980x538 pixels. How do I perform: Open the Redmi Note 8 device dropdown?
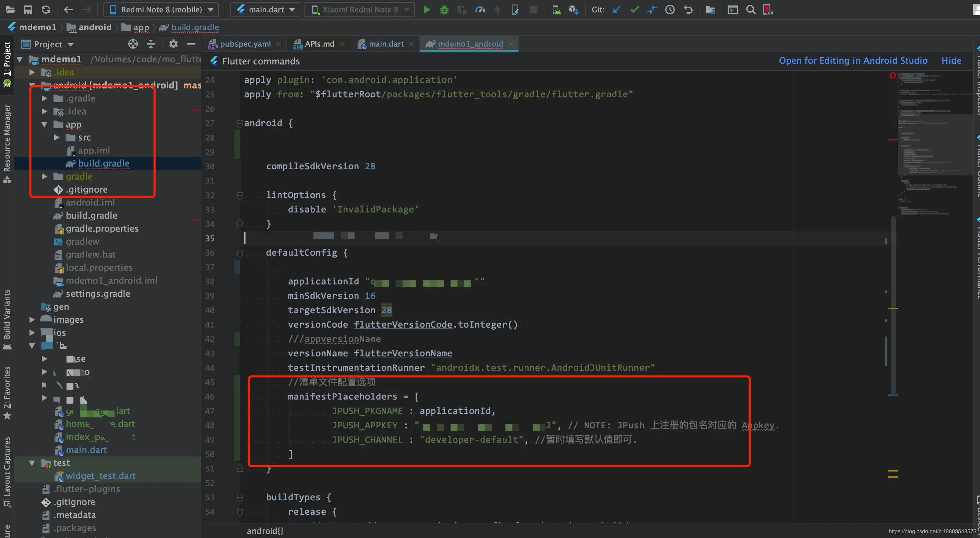click(161, 10)
